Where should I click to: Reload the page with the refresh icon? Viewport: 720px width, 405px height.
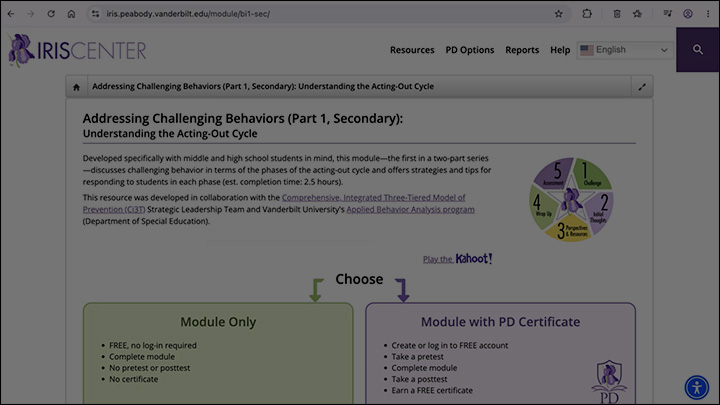[x=51, y=14]
